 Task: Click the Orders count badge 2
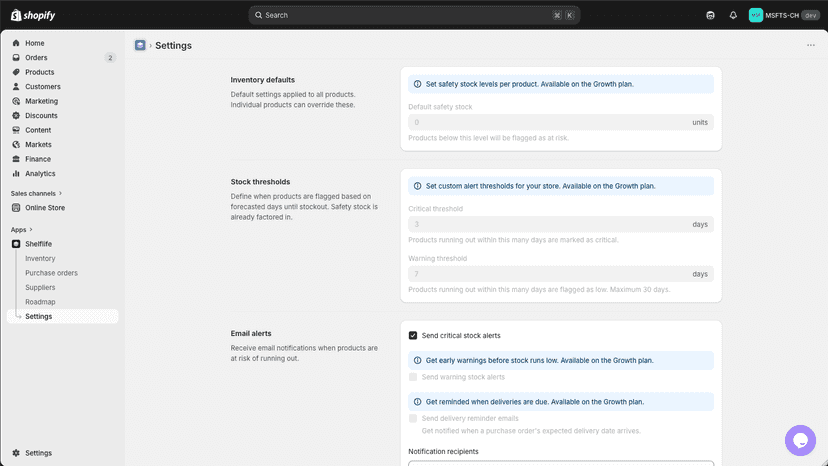(x=110, y=58)
